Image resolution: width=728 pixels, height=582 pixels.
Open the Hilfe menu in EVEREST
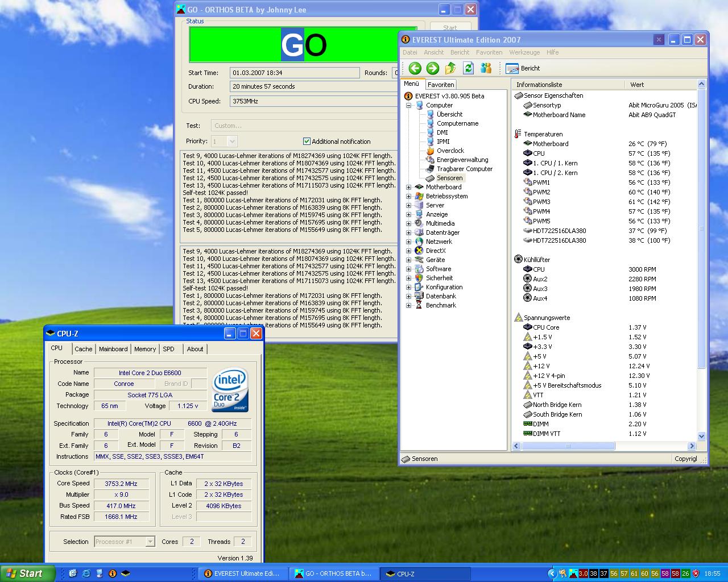click(x=552, y=52)
